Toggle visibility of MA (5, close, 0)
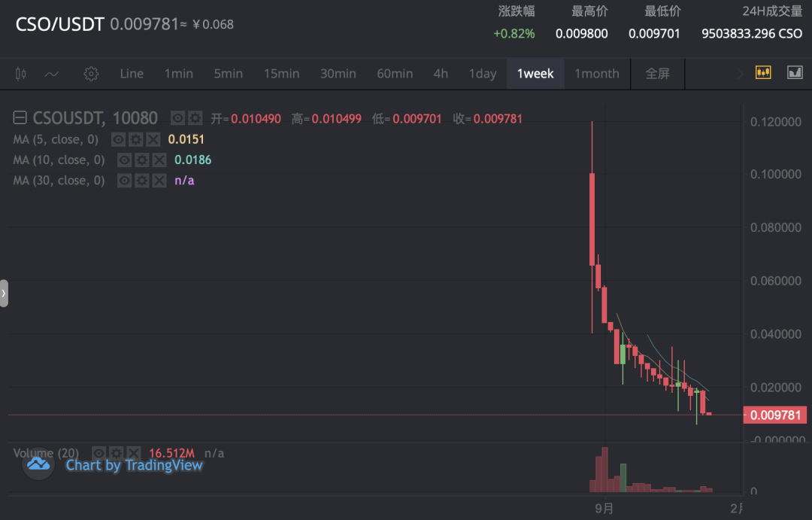 119,139
